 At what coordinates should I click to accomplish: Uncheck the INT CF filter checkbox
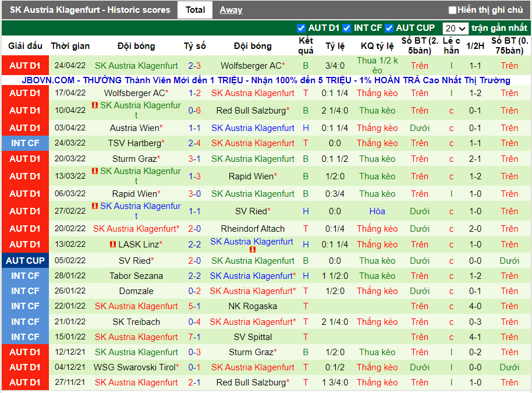point(346,28)
